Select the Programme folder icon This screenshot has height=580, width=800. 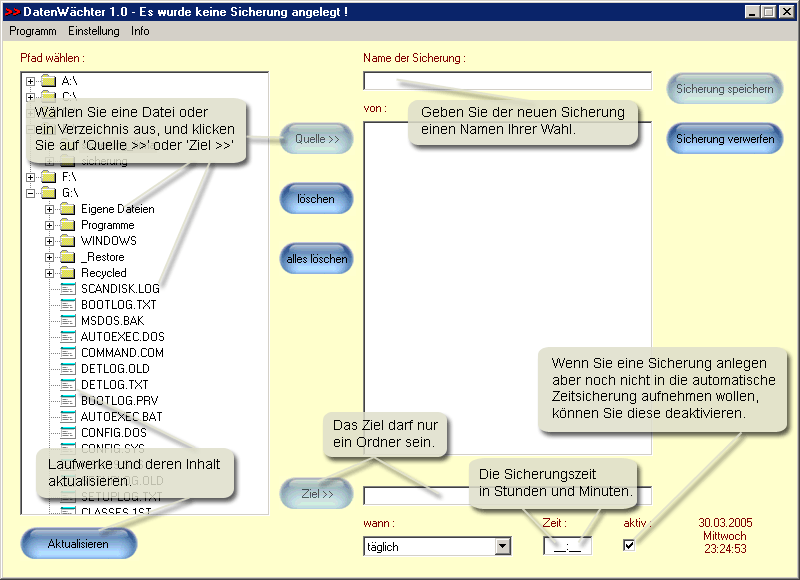[68, 225]
